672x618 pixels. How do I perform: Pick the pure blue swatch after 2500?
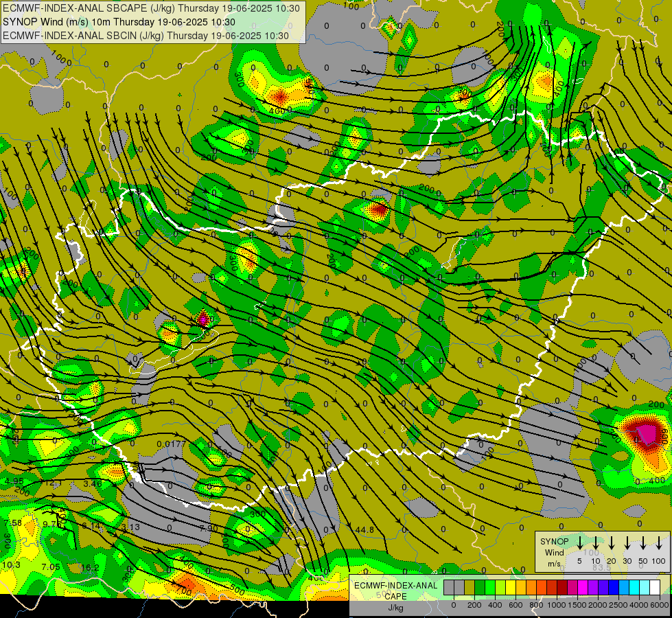(614, 587)
